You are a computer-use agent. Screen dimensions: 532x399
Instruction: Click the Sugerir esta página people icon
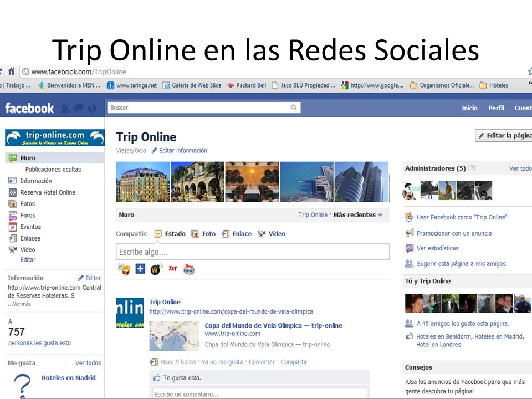pos(410,264)
